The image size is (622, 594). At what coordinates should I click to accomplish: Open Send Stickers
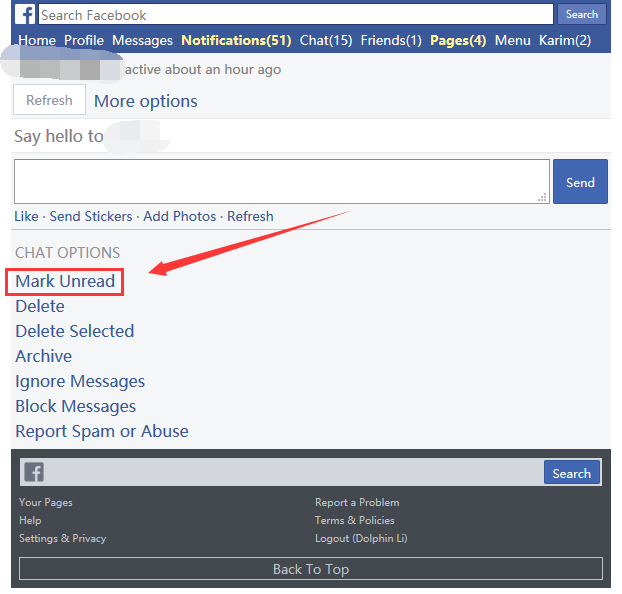(91, 216)
